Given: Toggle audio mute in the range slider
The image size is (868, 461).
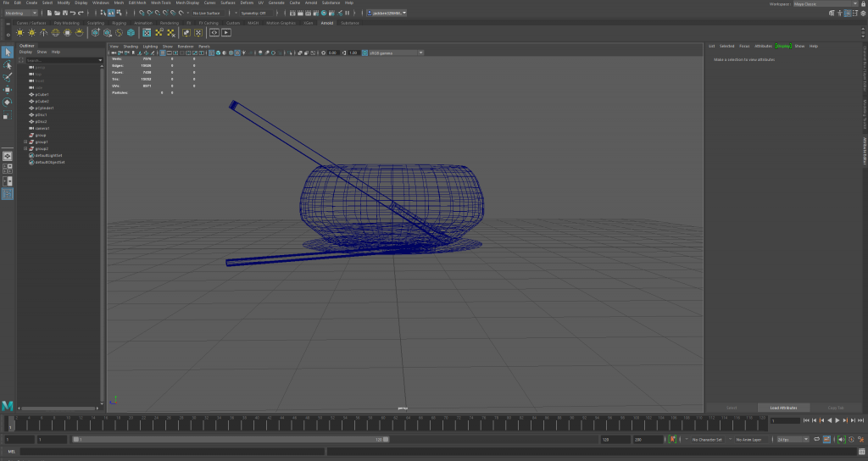Looking at the screenshot, I should coord(840,440).
